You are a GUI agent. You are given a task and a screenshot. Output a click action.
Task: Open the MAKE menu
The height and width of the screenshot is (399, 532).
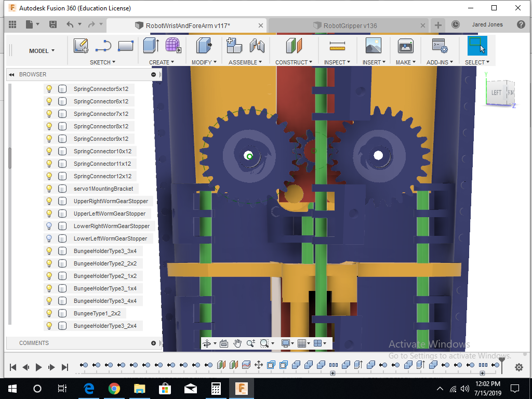point(405,62)
